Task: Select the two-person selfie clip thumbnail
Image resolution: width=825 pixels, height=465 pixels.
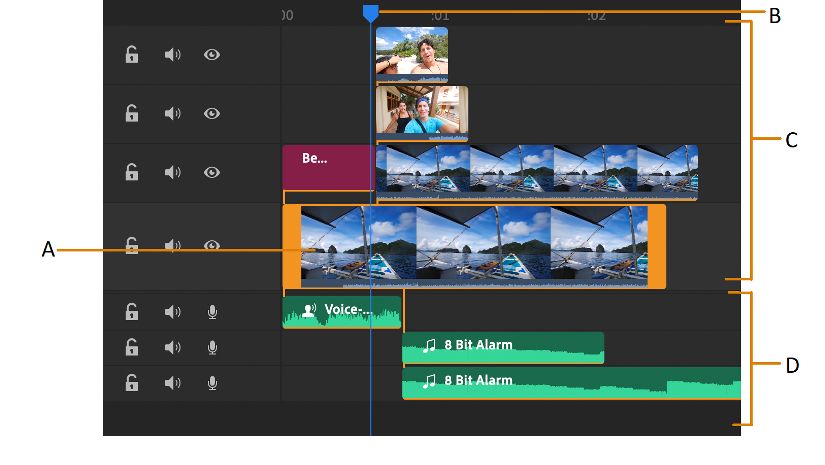Action: (421, 112)
